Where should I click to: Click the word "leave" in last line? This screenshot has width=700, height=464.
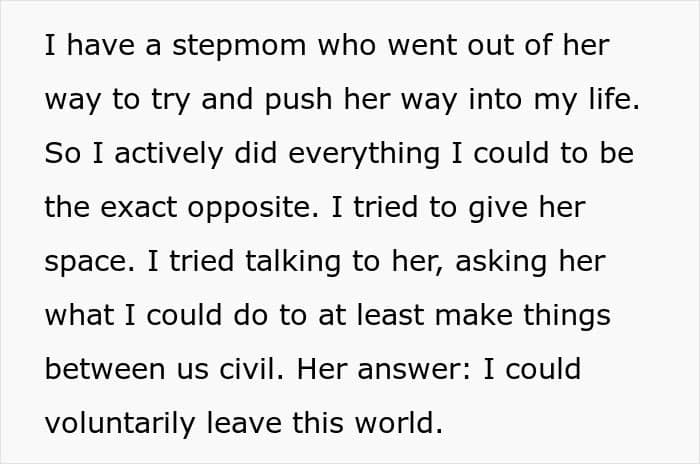(x=244, y=423)
